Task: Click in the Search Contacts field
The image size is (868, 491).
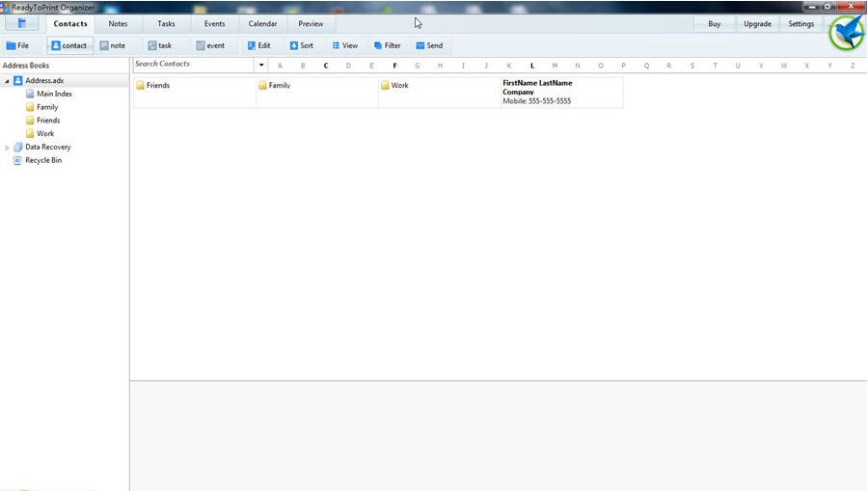Action: point(193,65)
